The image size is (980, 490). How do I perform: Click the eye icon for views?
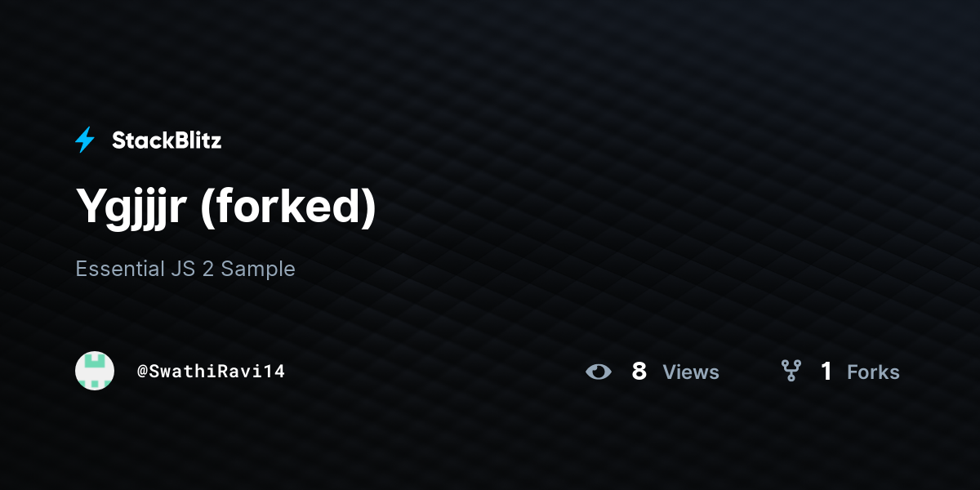point(599,372)
